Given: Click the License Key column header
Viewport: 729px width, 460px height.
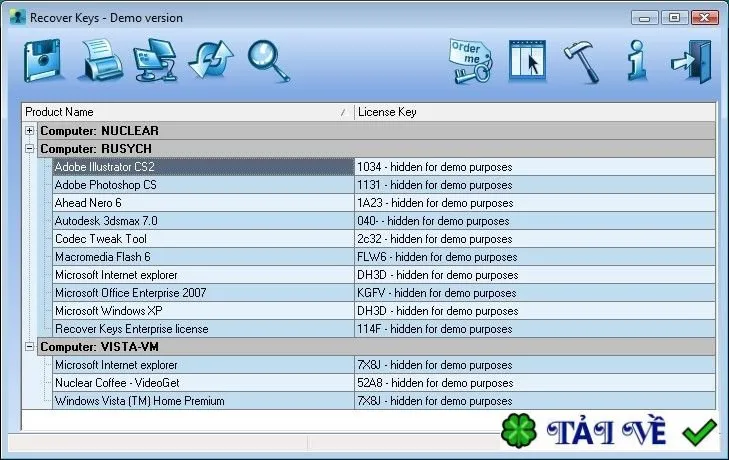Looking at the screenshot, I should 535,112.
